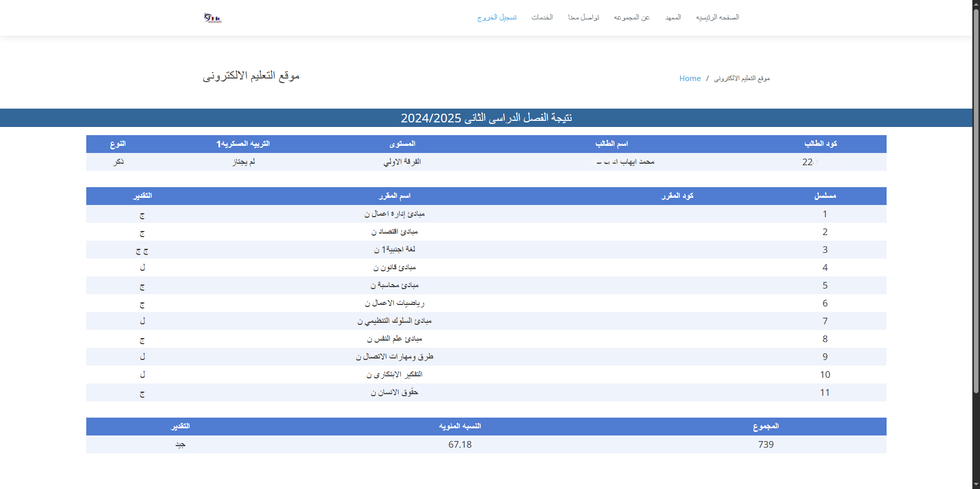Click the institute logo in the header
Image resolution: width=980 pixels, height=489 pixels.
coord(213,18)
